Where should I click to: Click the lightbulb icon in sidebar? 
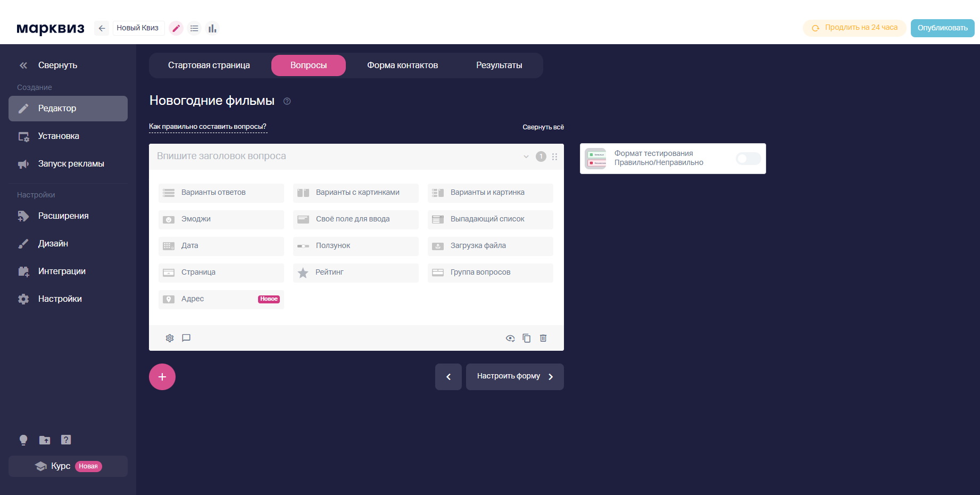23,440
